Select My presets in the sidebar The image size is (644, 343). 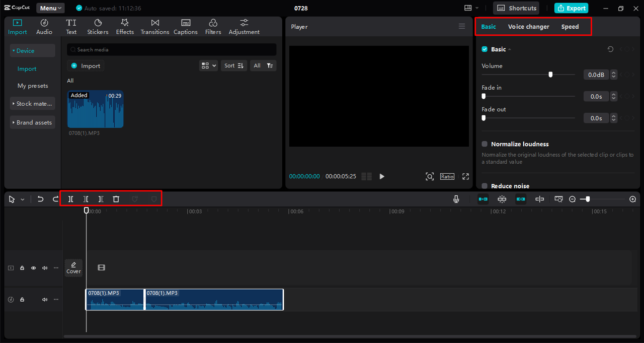pos(33,86)
